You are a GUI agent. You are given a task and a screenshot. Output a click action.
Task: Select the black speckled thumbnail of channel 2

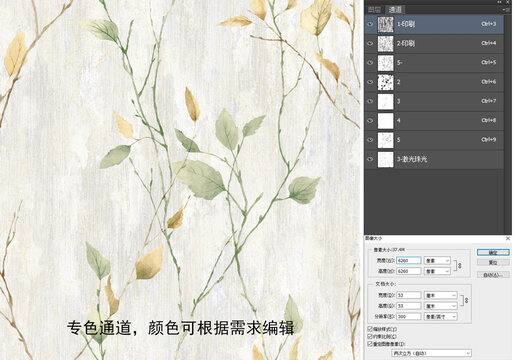[x=385, y=82]
